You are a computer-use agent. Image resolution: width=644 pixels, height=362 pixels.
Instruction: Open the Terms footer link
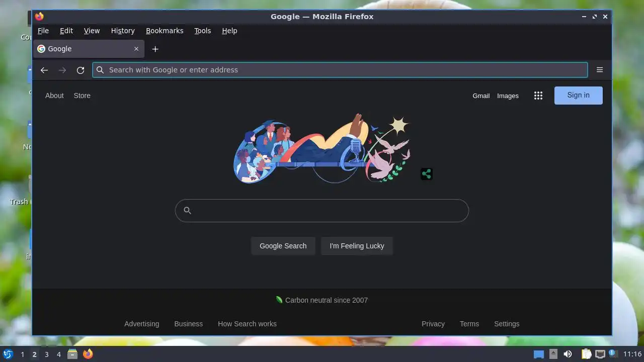[x=469, y=324]
